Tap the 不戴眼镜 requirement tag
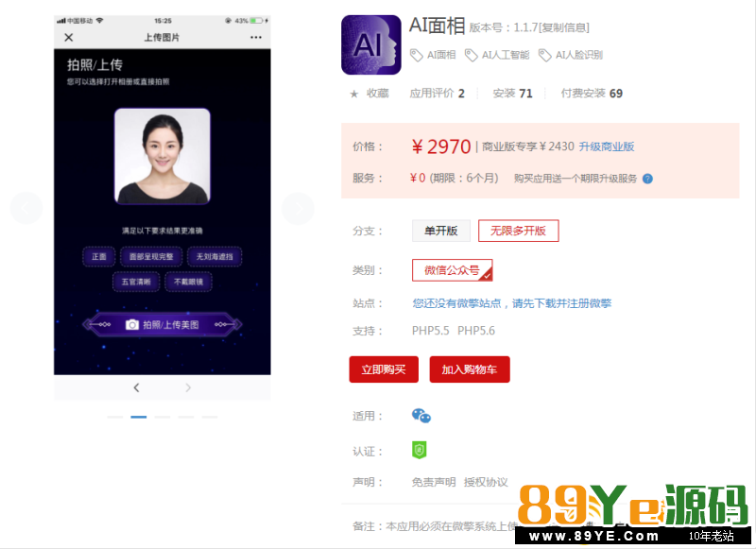Viewport: 756px width, 549px height. pyautogui.click(x=188, y=282)
